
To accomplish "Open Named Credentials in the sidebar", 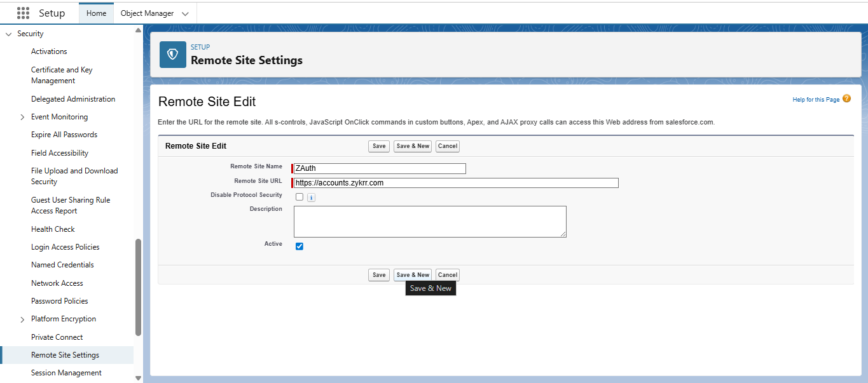I will coord(62,265).
